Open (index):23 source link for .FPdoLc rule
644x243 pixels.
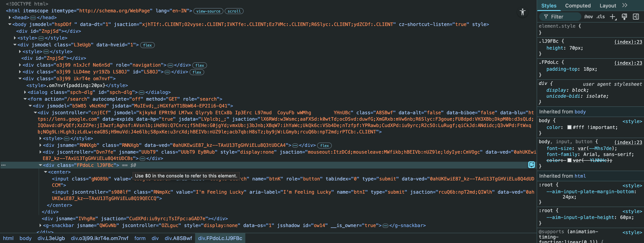[628, 63]
